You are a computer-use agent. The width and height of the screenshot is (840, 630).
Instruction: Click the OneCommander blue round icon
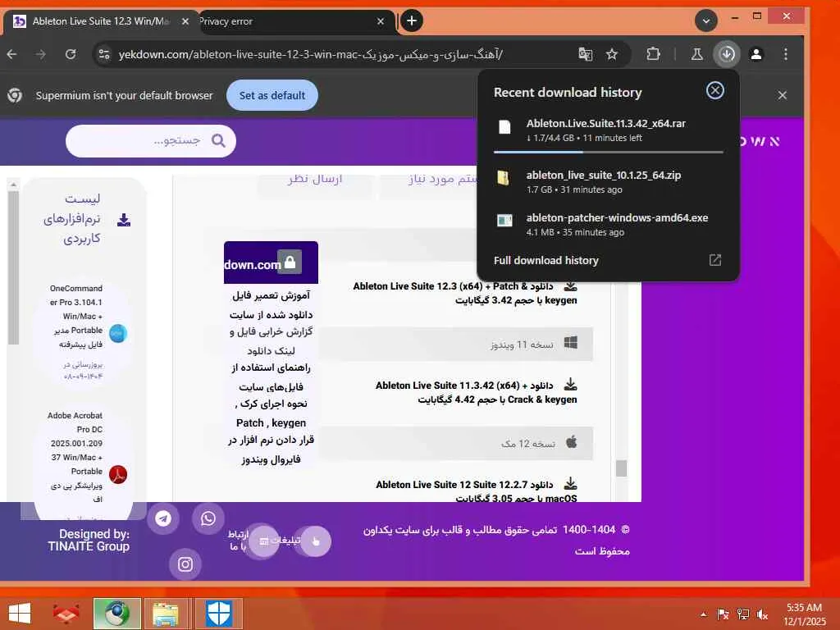[x=118, y=333]
